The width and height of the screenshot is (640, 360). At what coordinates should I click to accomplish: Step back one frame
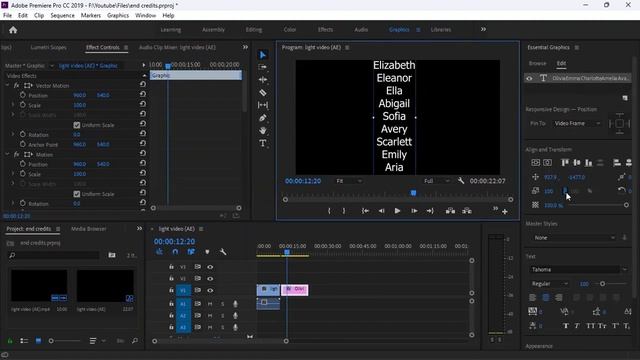tap(381, 211)
